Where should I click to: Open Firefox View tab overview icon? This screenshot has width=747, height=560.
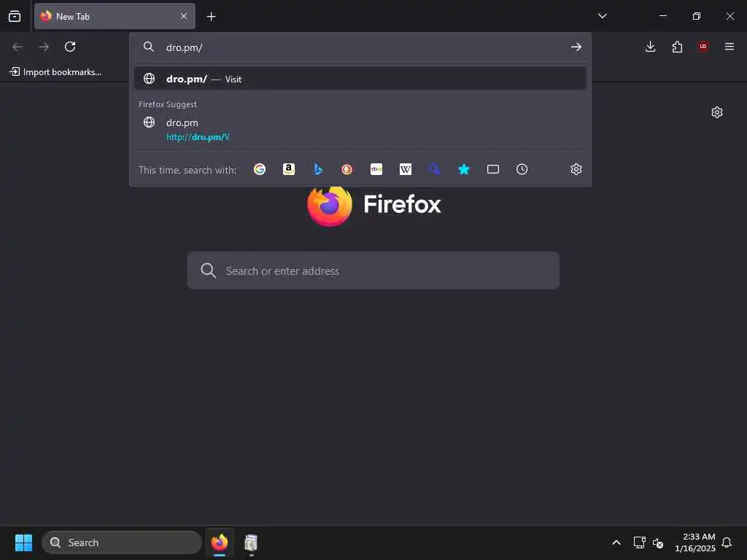(x=15, y=16)
